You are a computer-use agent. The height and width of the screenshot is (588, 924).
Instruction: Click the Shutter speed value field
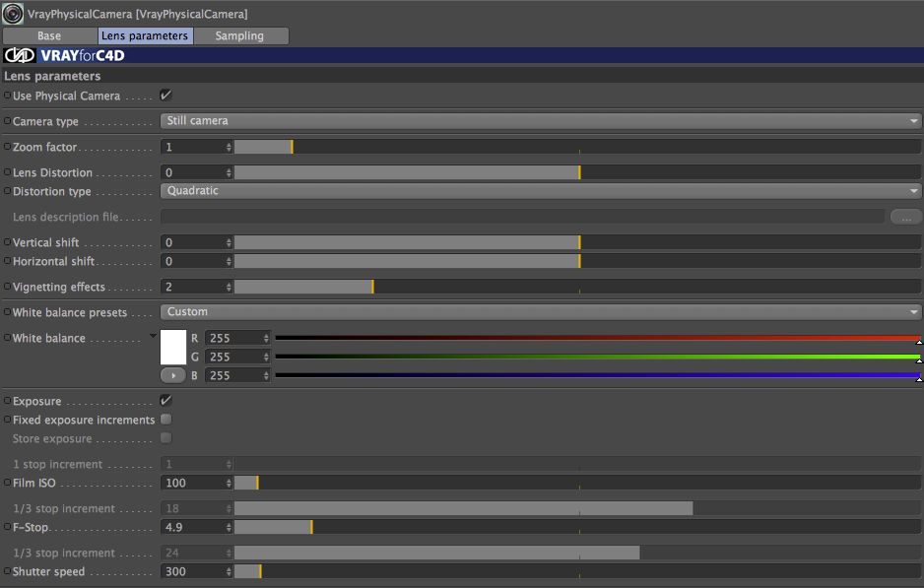click(x=193, y=571)
